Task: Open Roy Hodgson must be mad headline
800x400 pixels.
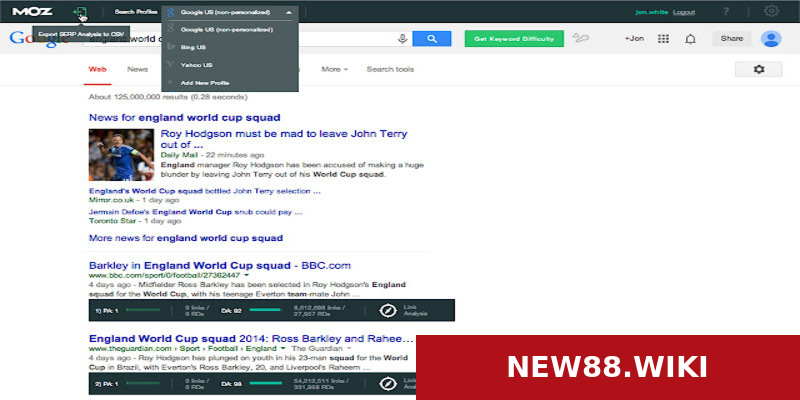Action: pos(284,139)
